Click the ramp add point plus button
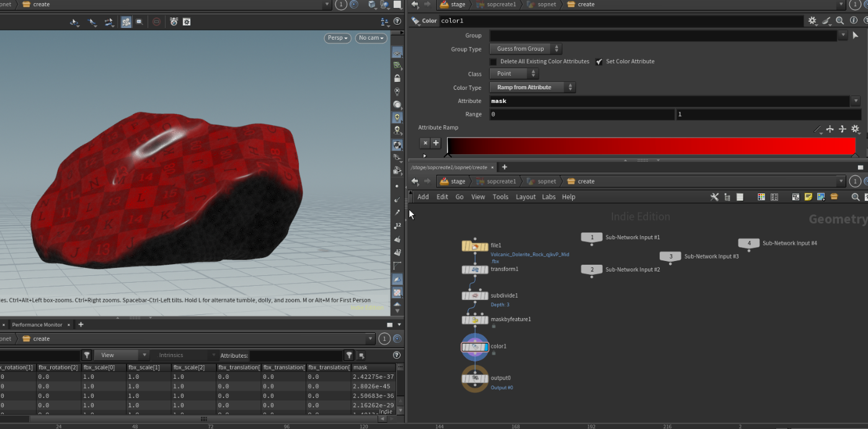The height and width of the screenshot is (429, 868). pyautogui.click(x=436, y=143)
